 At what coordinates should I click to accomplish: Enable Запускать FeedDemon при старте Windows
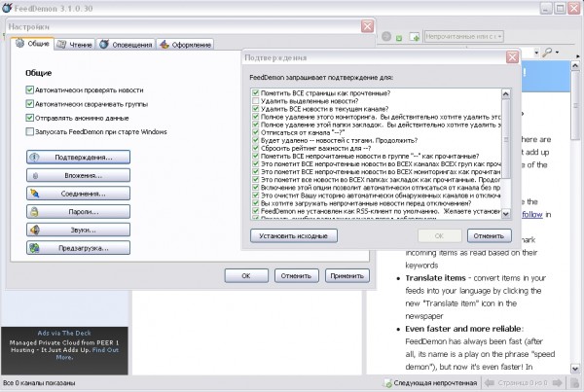[x=30, y=131]
